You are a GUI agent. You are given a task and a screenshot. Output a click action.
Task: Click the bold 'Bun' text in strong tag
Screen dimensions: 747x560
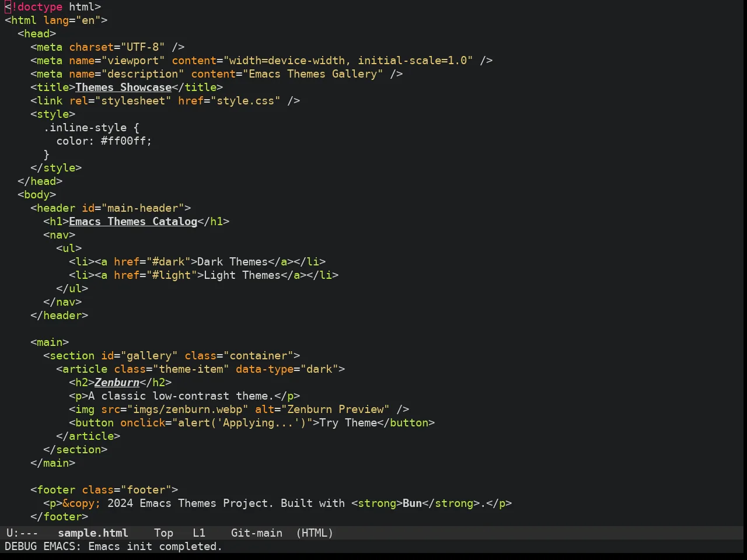(x=412, y=503)
